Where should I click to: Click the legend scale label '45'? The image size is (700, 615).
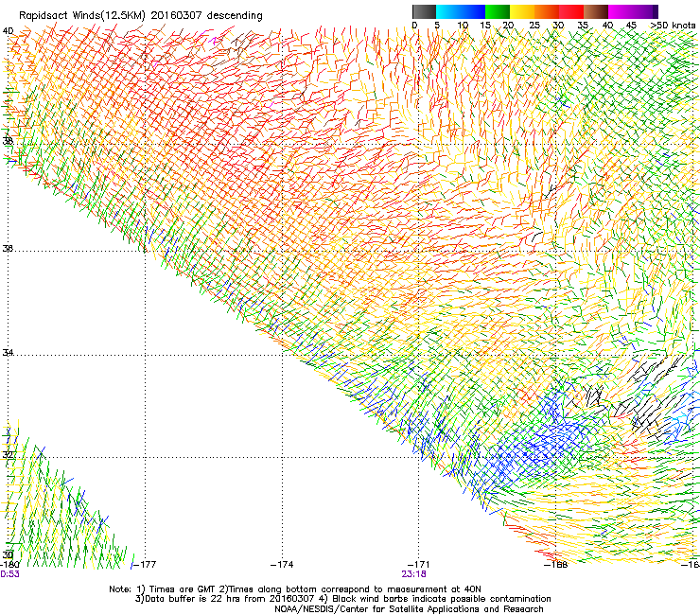point(631,25)
